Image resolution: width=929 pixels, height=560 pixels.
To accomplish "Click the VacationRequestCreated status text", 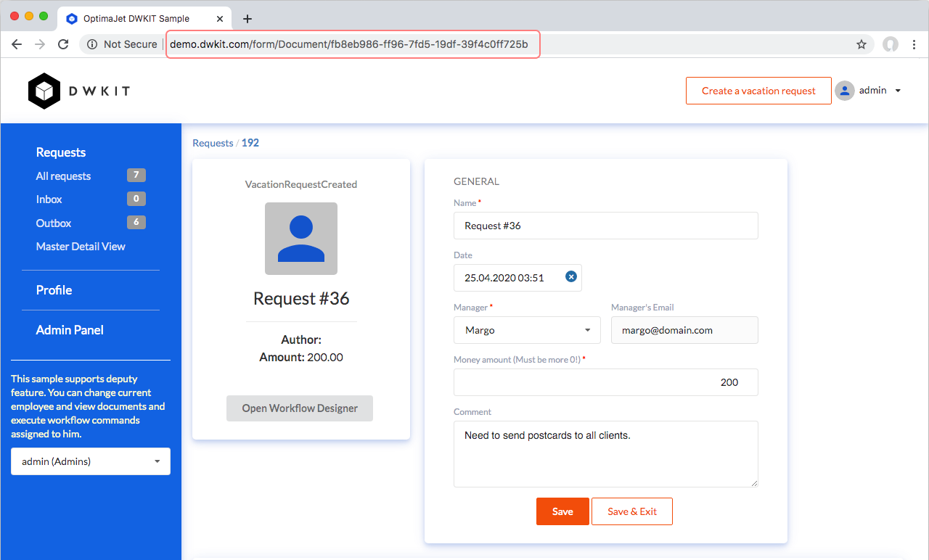I will tap(301, 184).
